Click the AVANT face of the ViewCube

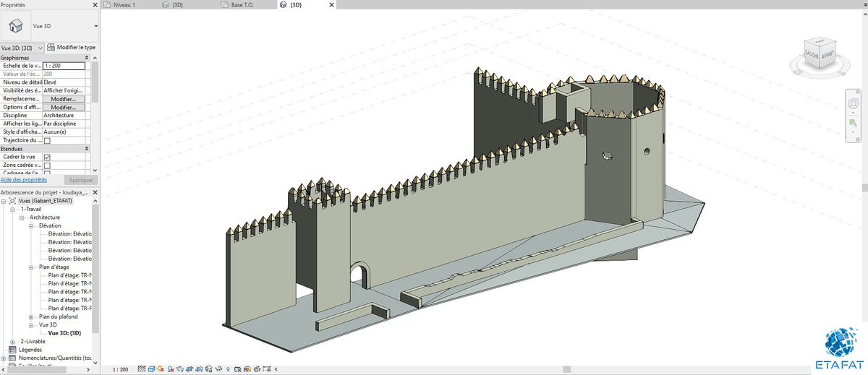(x=827, y=55)
